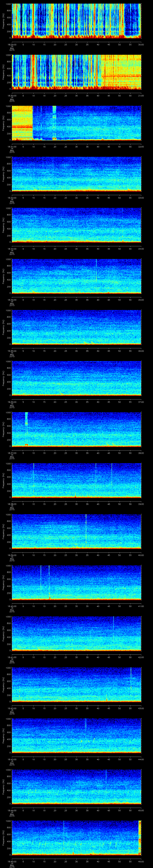This screenshot has width=153, height=868.
Task: Click the 18:37:00 start time label
Action: [12, 453]
